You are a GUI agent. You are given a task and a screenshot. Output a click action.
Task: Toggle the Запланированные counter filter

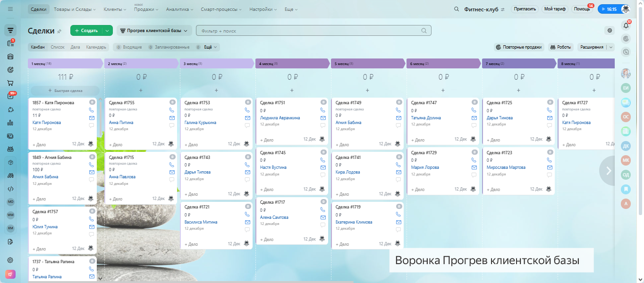[x=169, y=47]
